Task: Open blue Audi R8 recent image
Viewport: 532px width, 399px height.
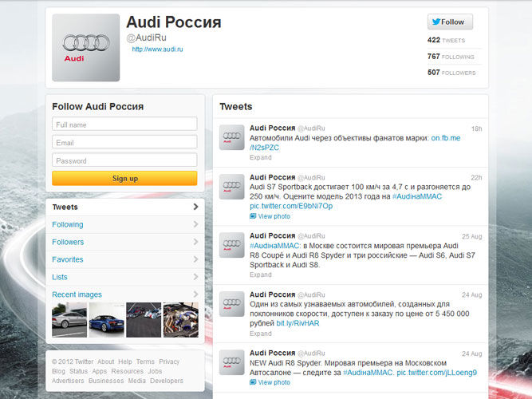Action: point(107,320)
